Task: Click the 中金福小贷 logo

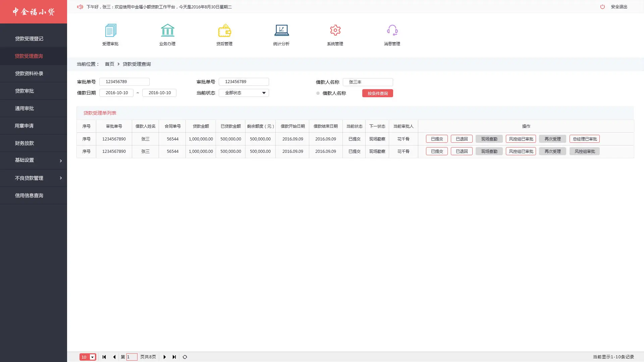Action: pyautogui.click(x=34, y=12)
